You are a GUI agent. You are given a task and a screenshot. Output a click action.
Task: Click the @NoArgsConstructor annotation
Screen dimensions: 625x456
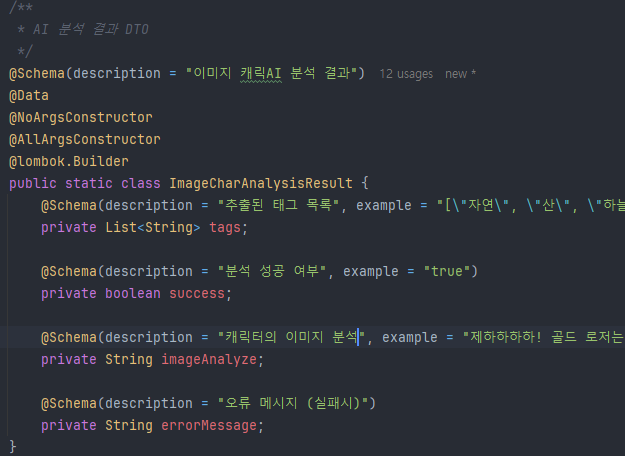(81, 118)
